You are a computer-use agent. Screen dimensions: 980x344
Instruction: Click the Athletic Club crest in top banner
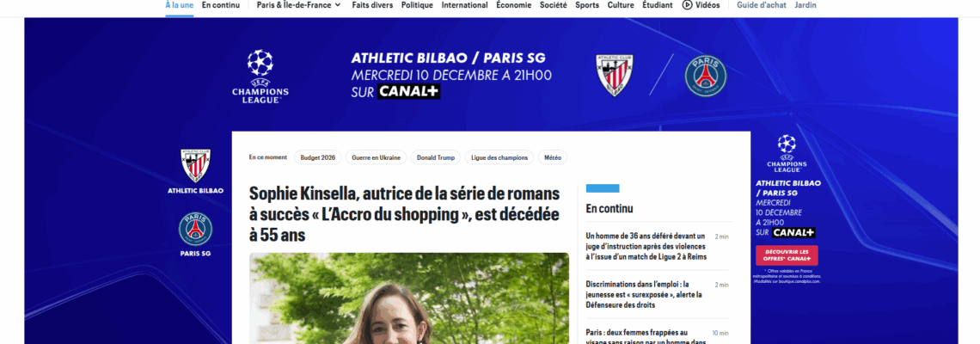tap(616, 75)
